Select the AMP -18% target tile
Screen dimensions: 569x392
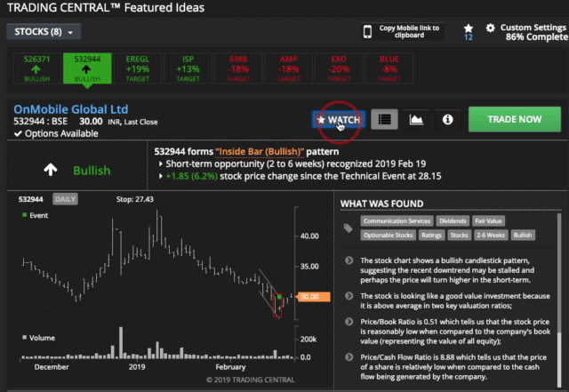coord(288,68)
